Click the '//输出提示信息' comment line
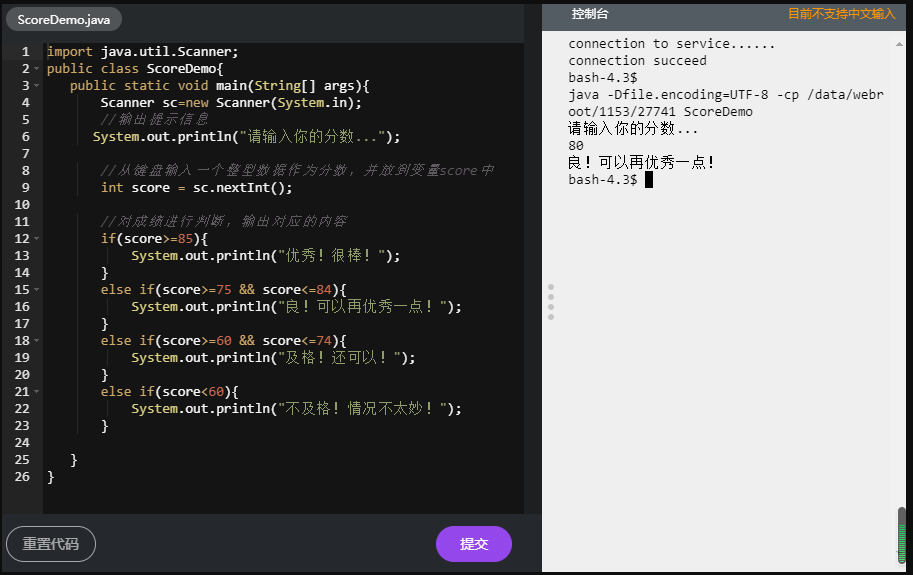 [154, 119]
